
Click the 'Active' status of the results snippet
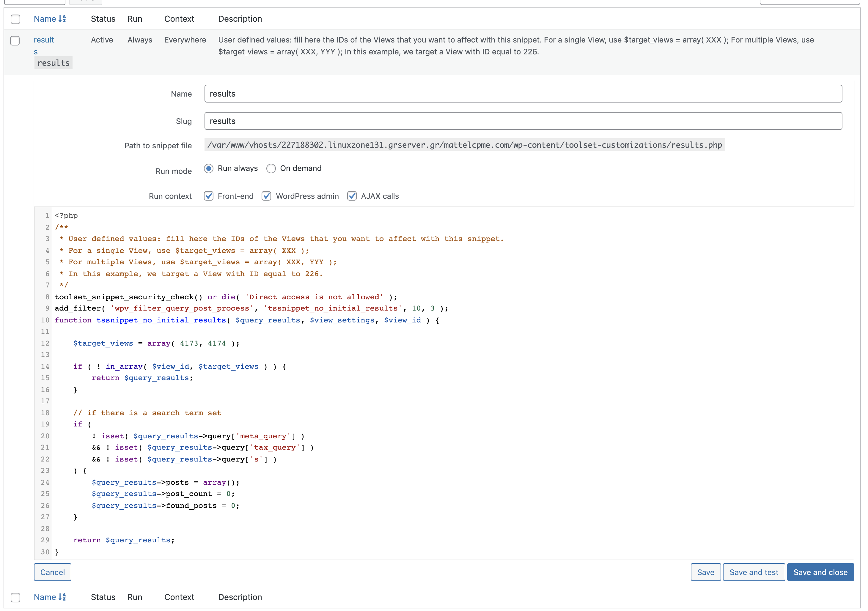coord(102,40)
